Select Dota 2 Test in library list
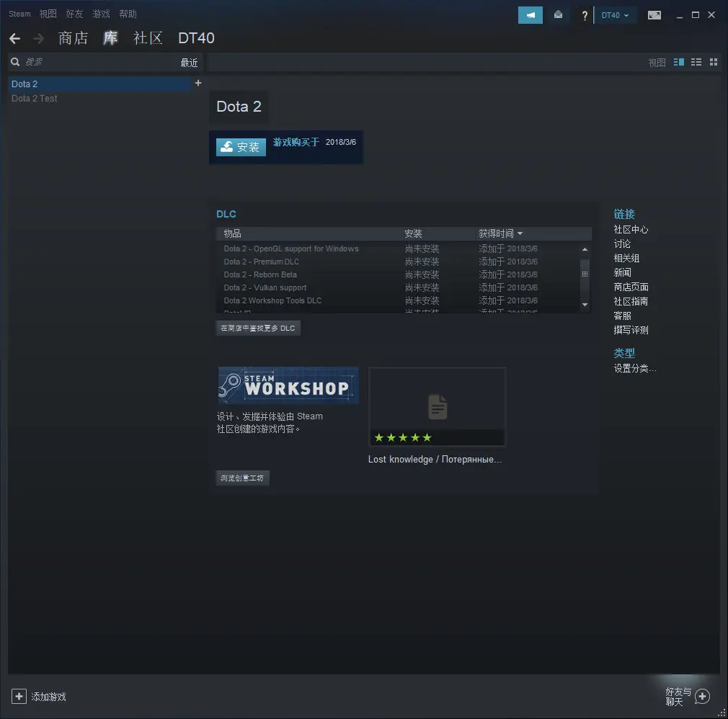Viewport: 728px width, 719px height. pos(35,99)
